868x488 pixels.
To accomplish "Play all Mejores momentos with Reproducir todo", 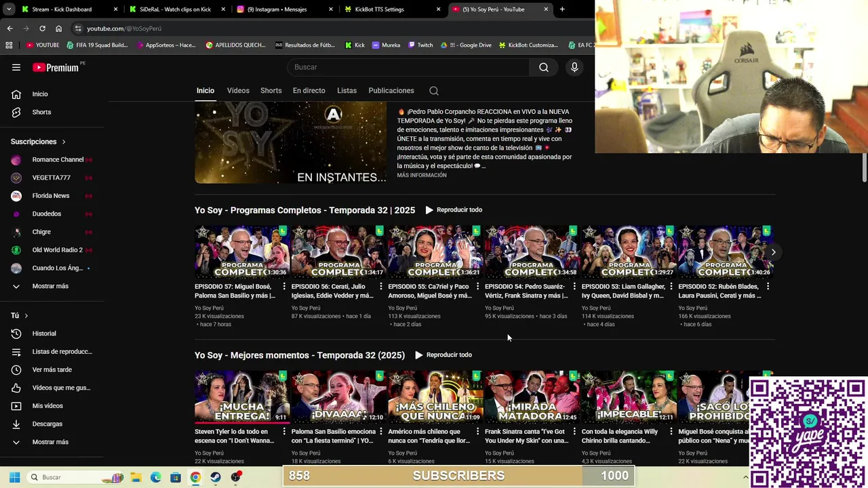I will pos(443,355).
